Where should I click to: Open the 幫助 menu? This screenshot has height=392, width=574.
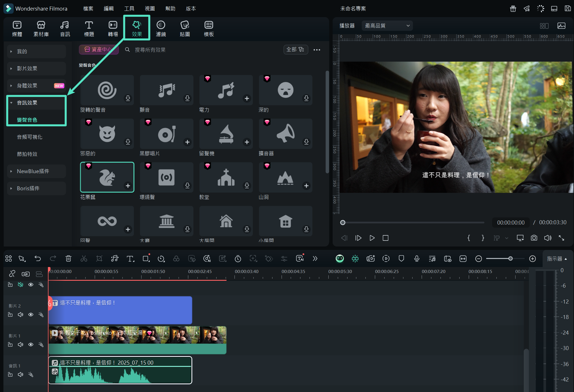click(x=170, y=9)
